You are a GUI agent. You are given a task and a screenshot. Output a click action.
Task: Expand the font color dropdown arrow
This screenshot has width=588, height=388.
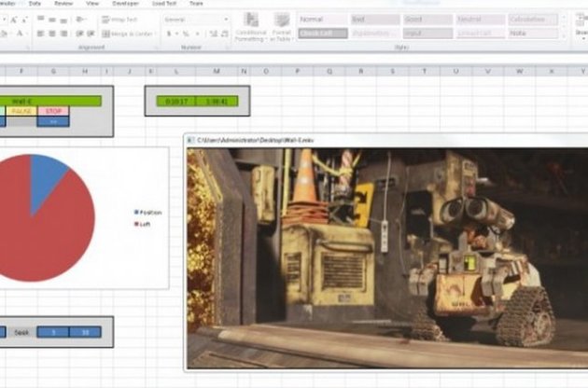point(25,34)
